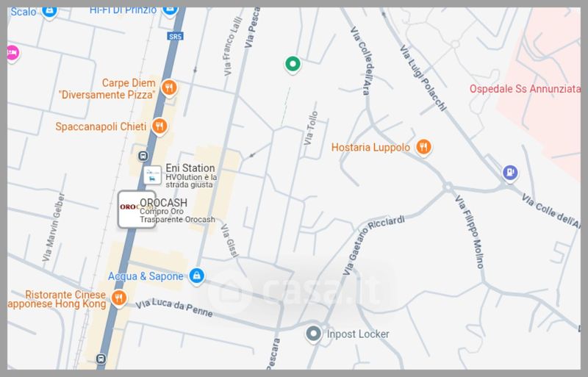Screen dimensions: 588x377
Task: Select the Via Gaetano Ricciardi street label
Action: tap(373, 243)
